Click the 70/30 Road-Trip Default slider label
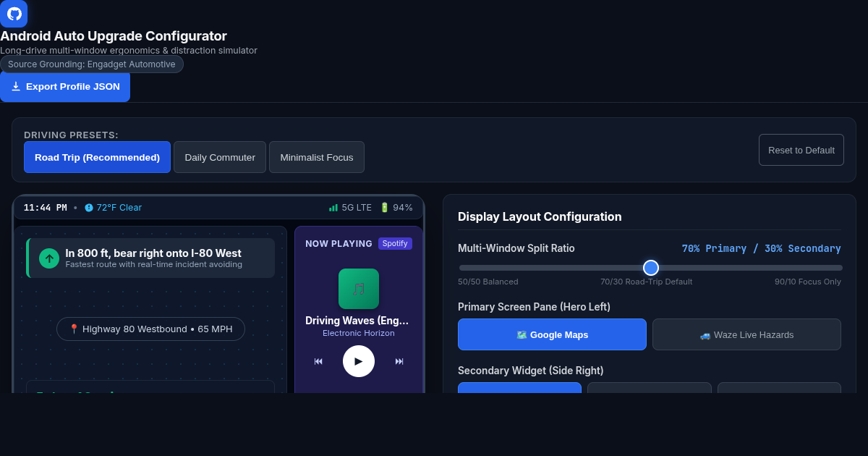The width and height of the screenshot is (868, 456). click(646, 282)
